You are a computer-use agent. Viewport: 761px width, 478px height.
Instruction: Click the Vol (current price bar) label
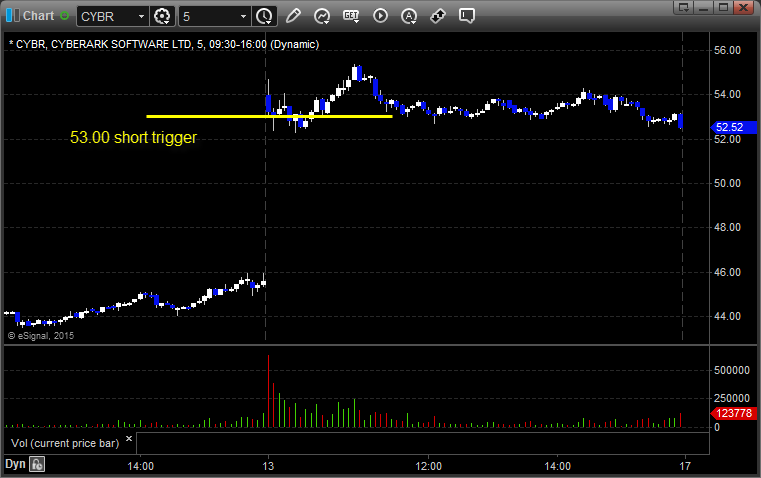(65, 443)
